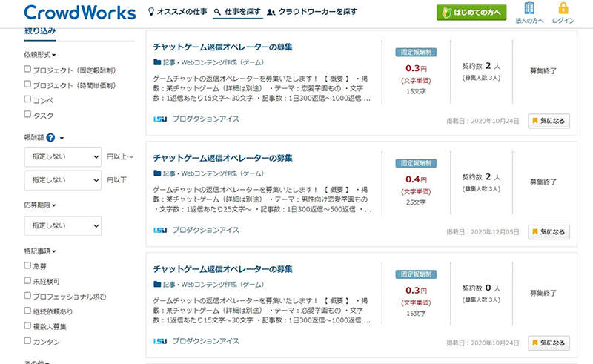Click the LSU company logo in second listing
The height and width of the screenshot is (364, 593).
tap(159, 230)
